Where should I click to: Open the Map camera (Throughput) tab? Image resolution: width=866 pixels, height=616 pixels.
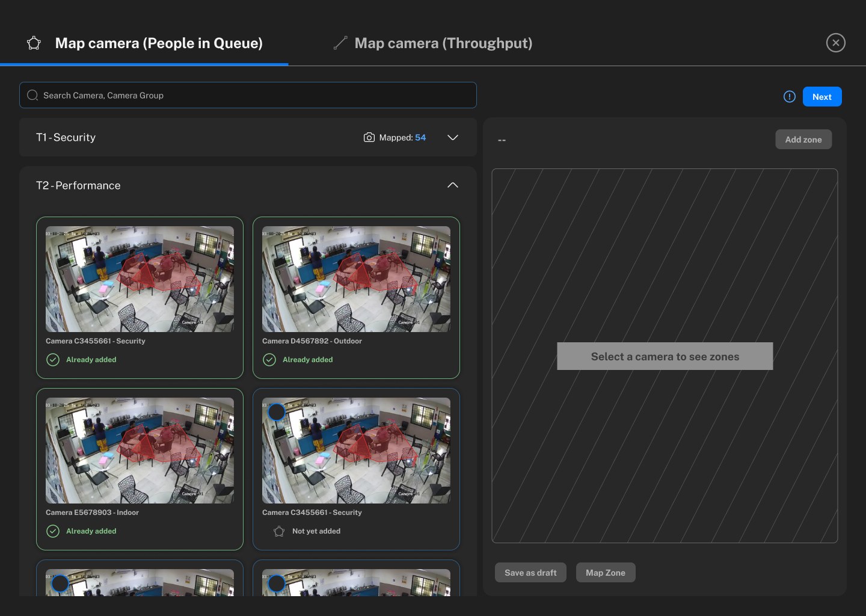click(x=433, y=43)
